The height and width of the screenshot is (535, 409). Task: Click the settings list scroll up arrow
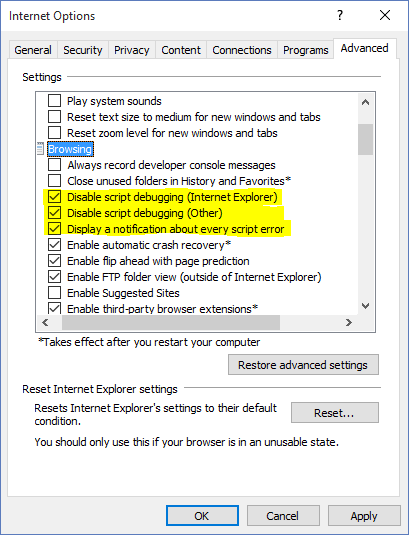point(365,102)
